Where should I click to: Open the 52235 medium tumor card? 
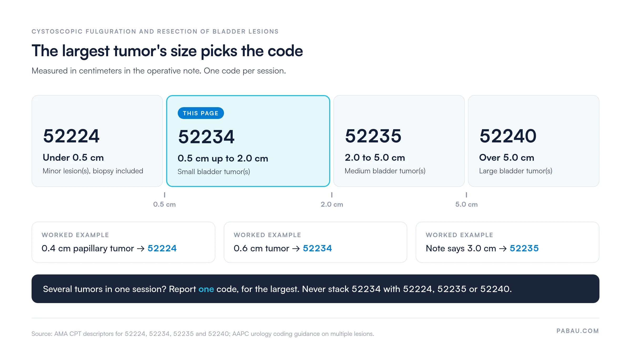pyautogui.click(x=399, y=141)
